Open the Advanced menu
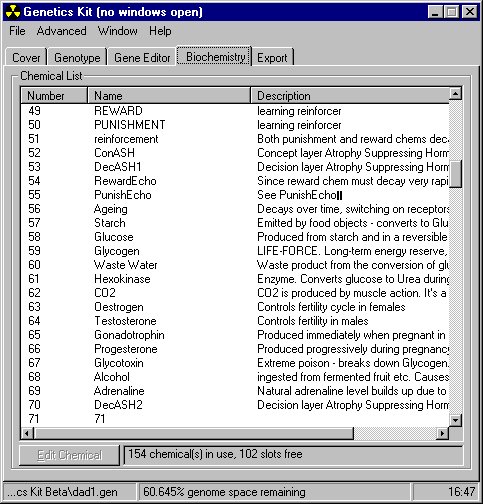The image size is (483, 504). (62, 31)
